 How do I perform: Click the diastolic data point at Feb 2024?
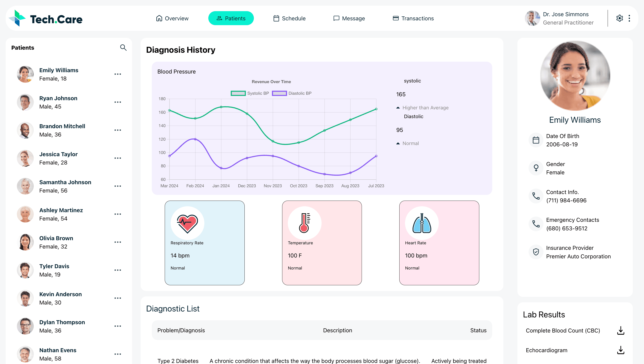(x=195, y=139)
